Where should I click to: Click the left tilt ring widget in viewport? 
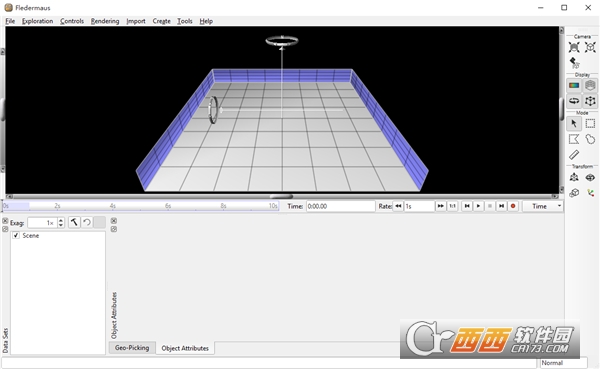coord(213,110)
